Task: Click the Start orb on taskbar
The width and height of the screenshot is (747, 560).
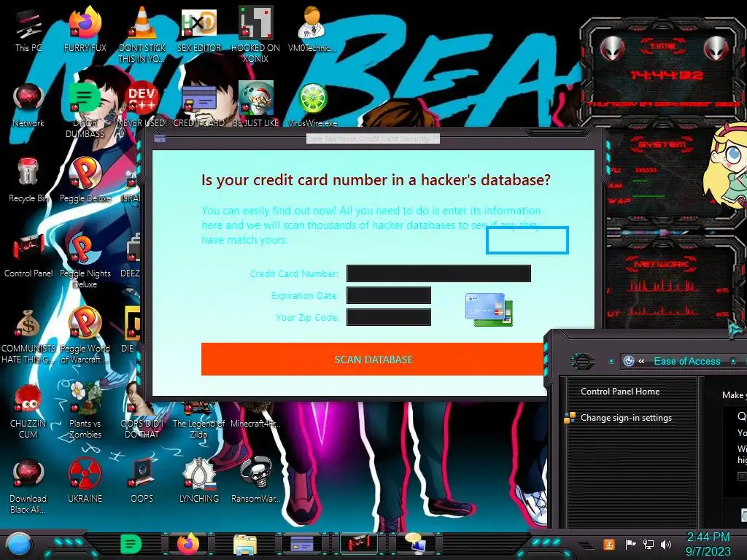Action: [x=19, y=545]
